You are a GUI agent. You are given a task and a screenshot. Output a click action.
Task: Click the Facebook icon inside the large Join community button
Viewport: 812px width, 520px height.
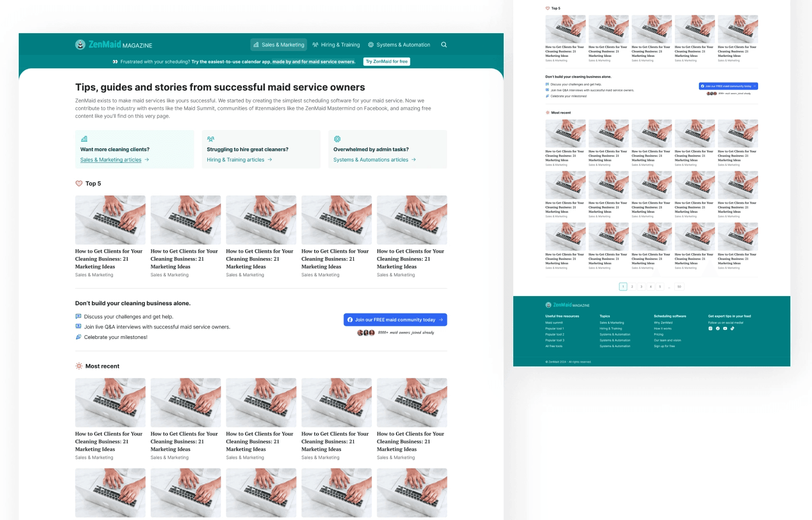click(x=350, y=320)
